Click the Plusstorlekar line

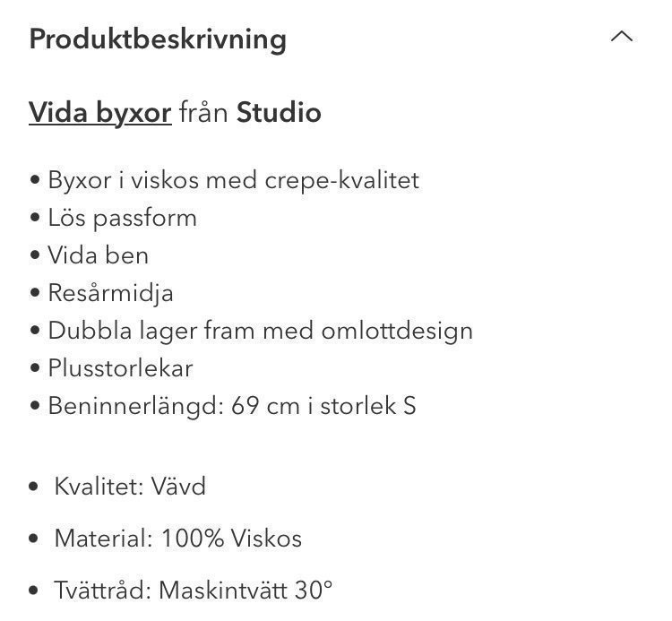coord(120,368)
